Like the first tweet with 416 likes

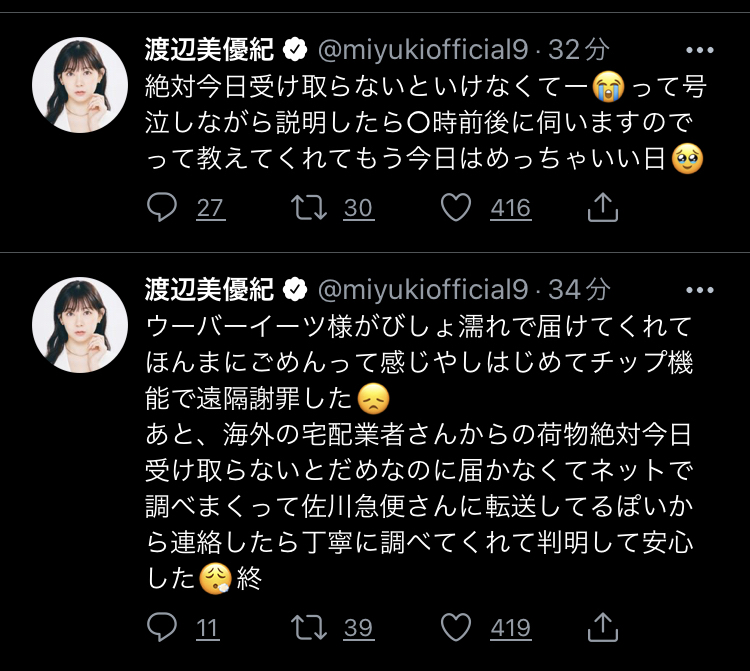(456, 207)
